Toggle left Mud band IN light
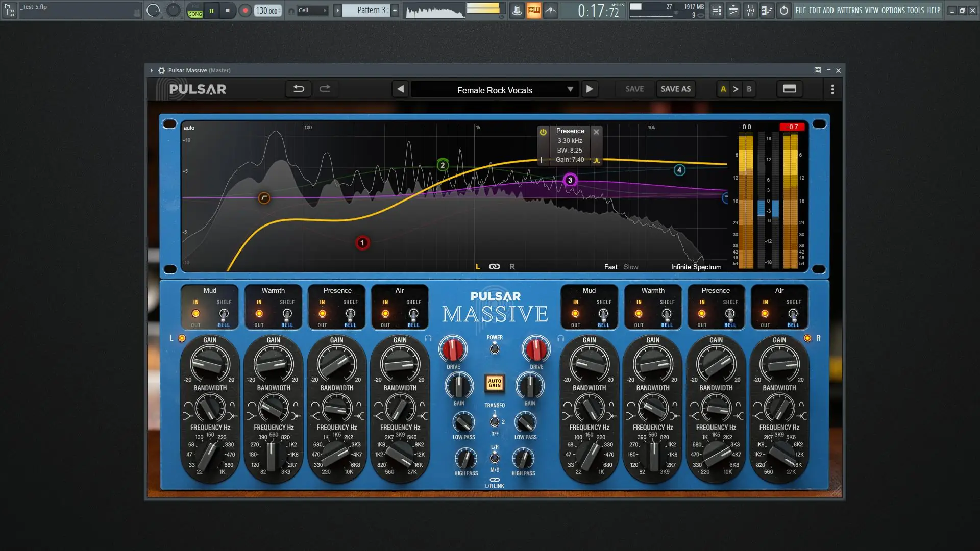Screen dimensions: 980x551 point(195,314)
